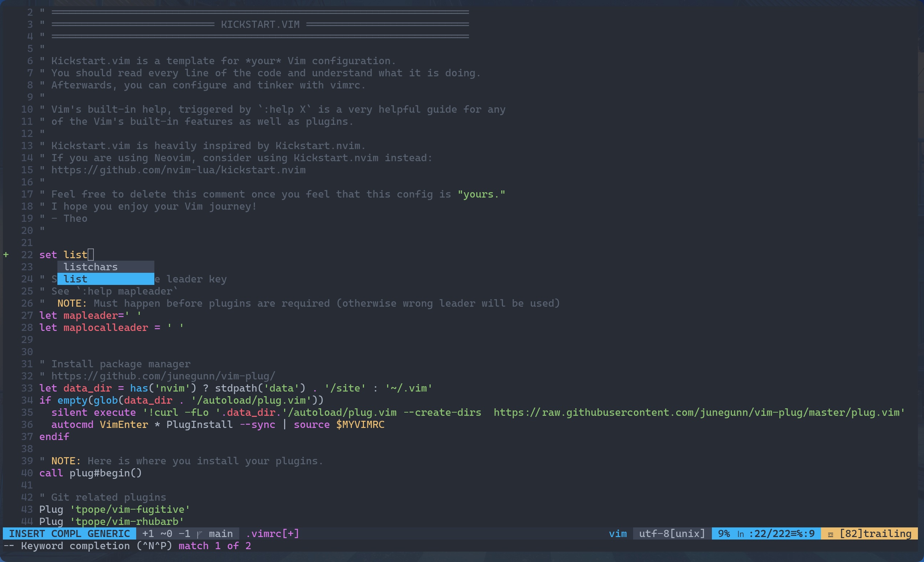Image resolution: width=924 pixels, height=562 pixels.
Task: Click the -1 removed hunks indicator
Action: (x=185, y=533)
